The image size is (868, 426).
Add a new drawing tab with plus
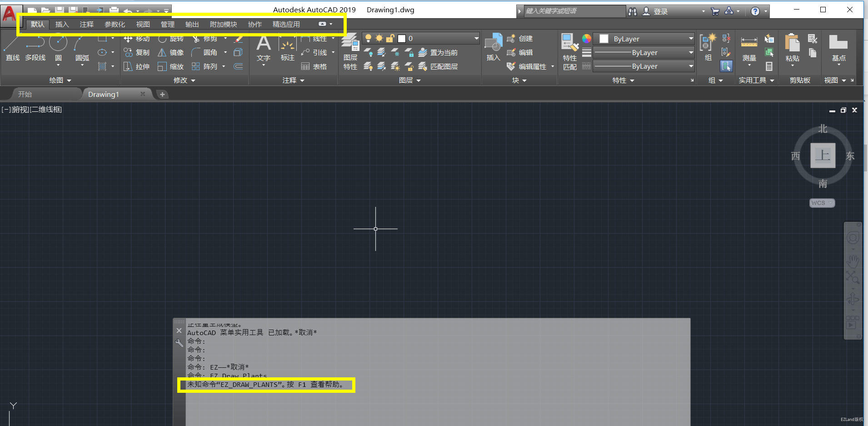(x=162, y=94)
